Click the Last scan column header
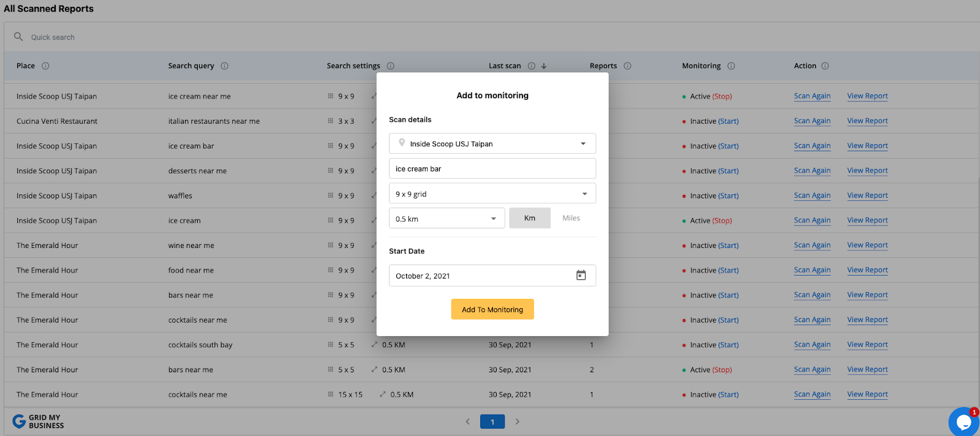 505,66
